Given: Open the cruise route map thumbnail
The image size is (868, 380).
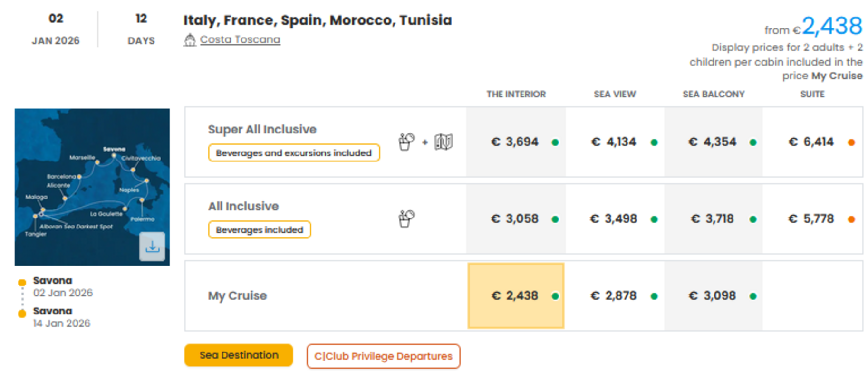Looking at the screenshot, I should (86, 180).
